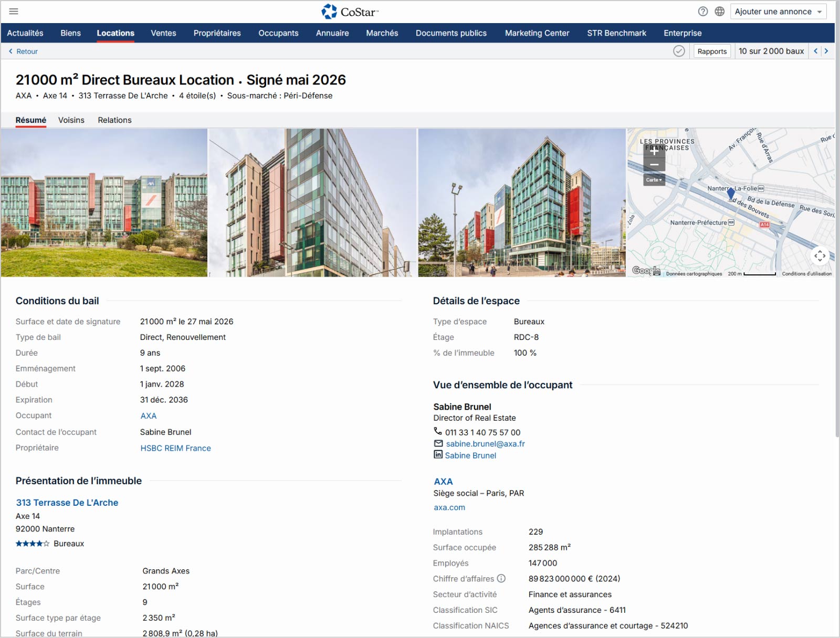This screenshot has height=638, width=840.
Task: Click the phone icon beside 011 33 1 40 75 57 00
Action: pyautogui.click(x=438, y=431)
